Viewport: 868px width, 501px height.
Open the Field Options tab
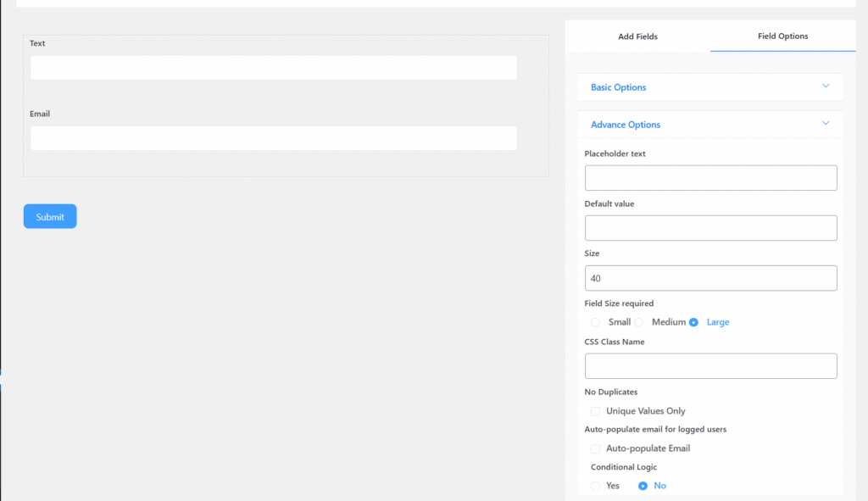click(x=782, y=36)
